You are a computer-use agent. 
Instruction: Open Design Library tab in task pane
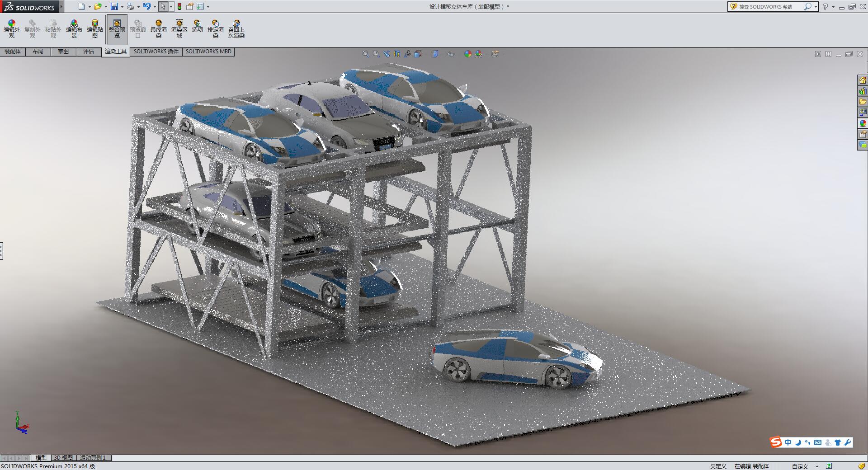tap(863, 91)
